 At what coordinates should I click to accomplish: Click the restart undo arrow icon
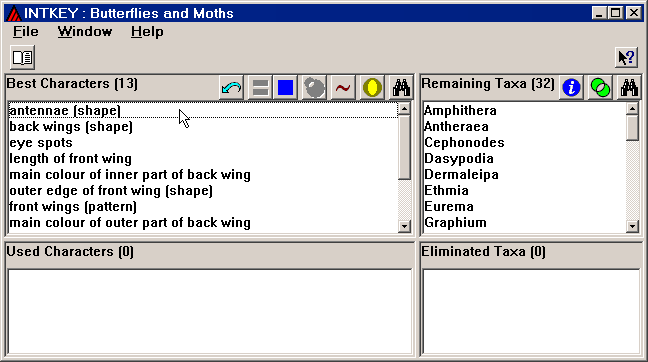click(x=231, y=88)
